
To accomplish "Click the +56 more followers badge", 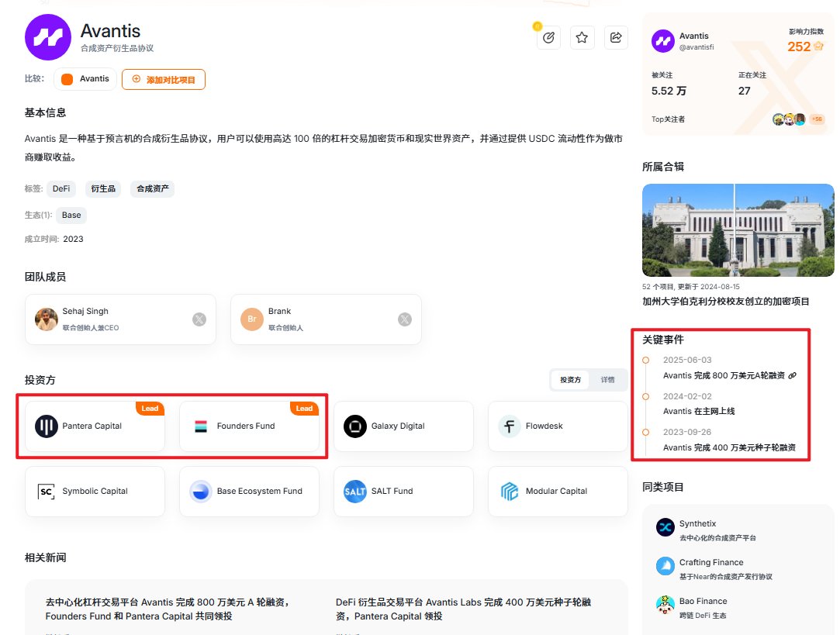I will pyautogui.click(x=817, y=119).
